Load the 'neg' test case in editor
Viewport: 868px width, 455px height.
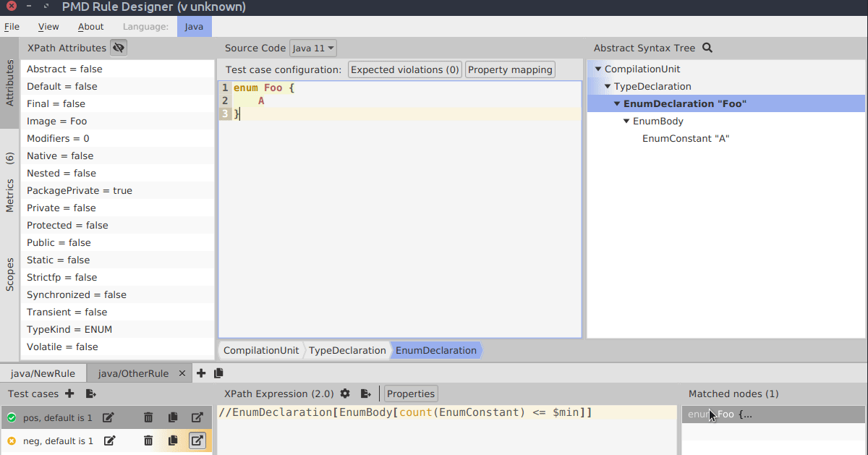[197, 441]
